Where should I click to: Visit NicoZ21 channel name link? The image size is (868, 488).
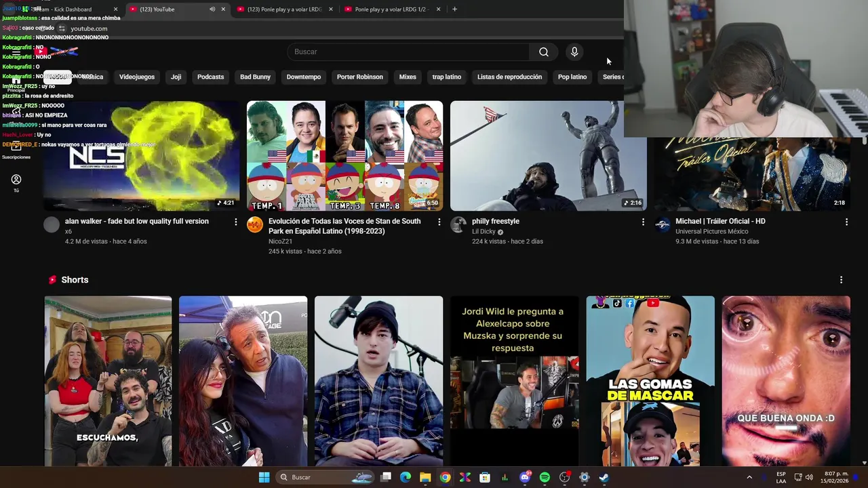pyautogui.click(x=280, y=241)
